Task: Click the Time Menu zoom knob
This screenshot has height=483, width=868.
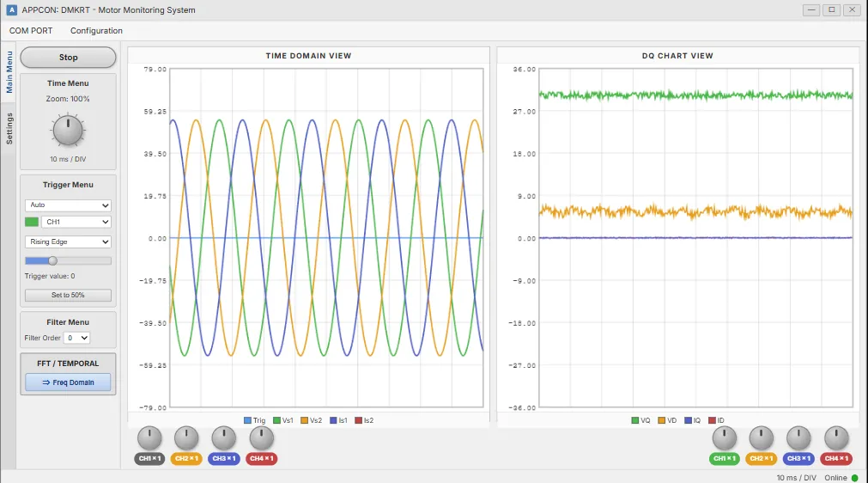Action: [x=68, y=131]
